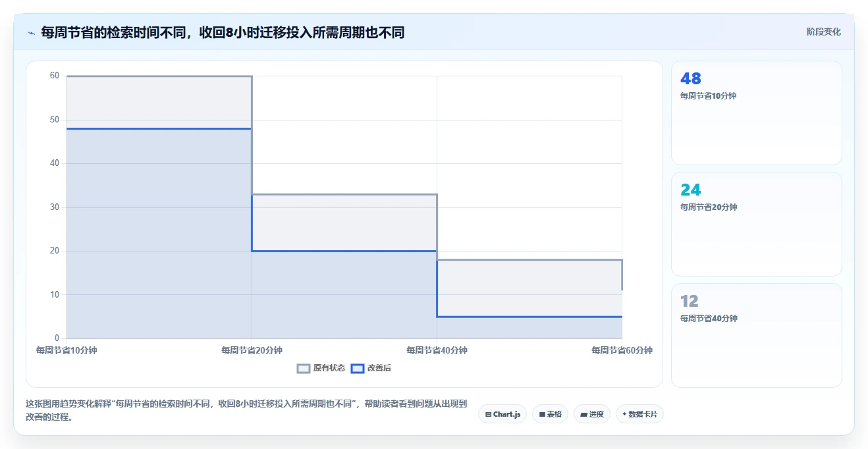Click y-axis tick label 40
The image size is (868, 449).
pyautogui.click(x=55, y=163)
